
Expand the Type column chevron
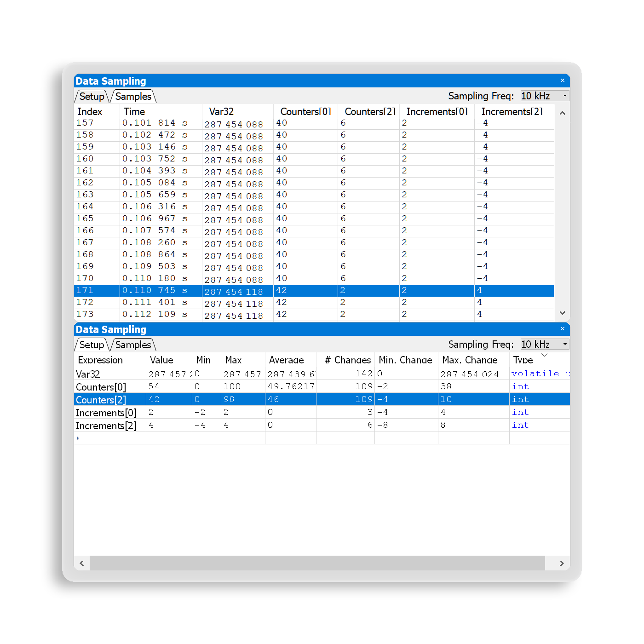click(x=545, y=355)
